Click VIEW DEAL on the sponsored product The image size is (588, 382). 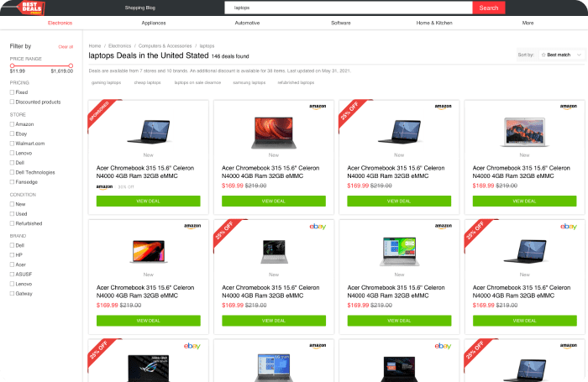(x=148, y=201)
